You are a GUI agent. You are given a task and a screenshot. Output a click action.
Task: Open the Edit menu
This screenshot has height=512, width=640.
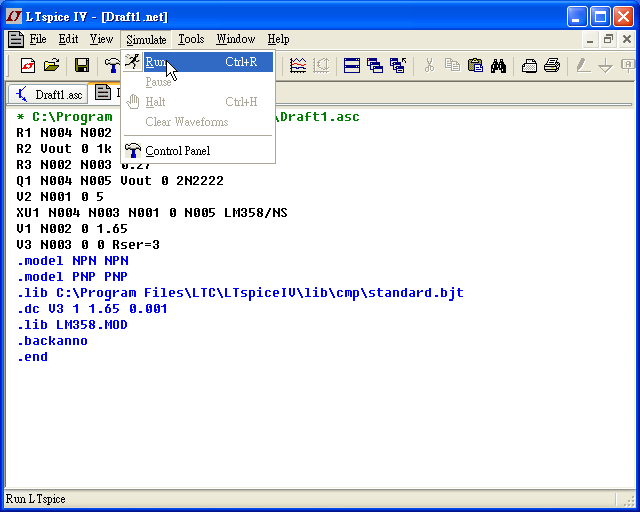[x=68, y=39]
